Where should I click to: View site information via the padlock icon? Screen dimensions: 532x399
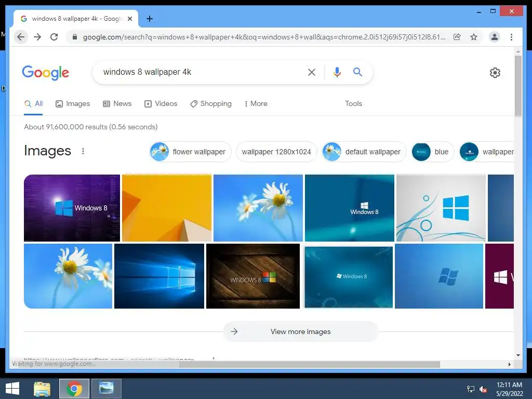pos(75,37)
